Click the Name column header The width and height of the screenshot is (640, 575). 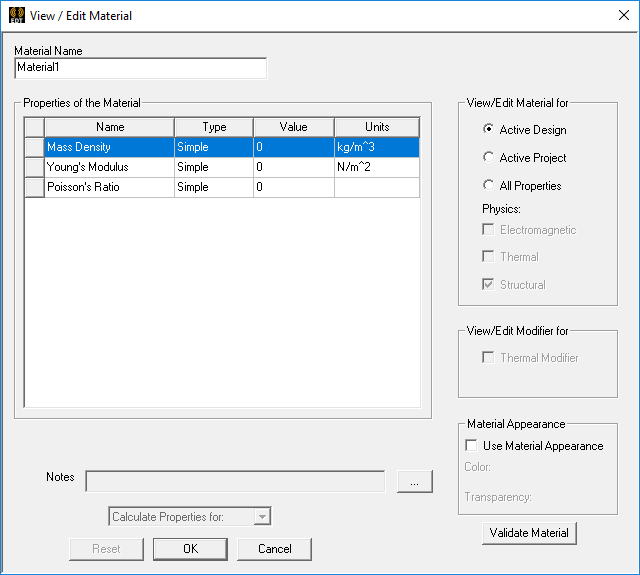pyautogui.click(x=109, y=127)
